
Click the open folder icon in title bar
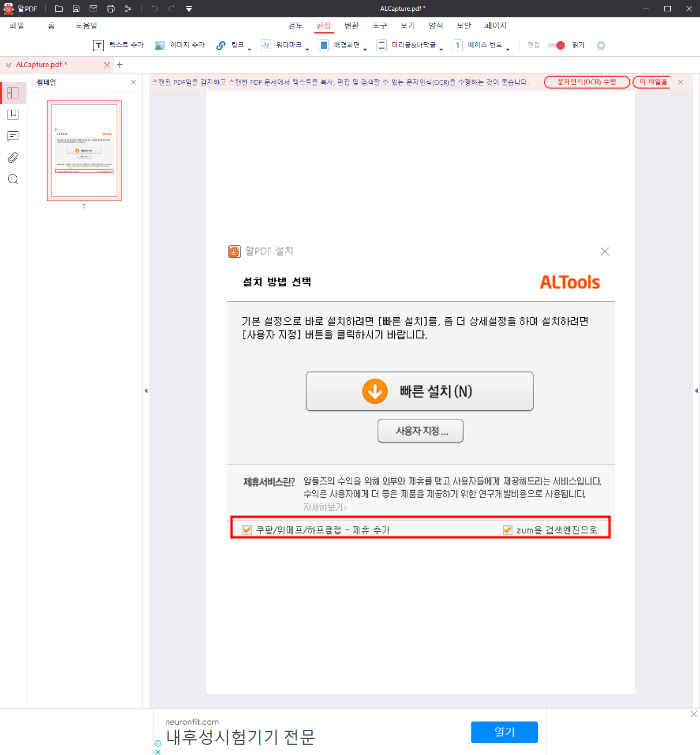(59, 9)
